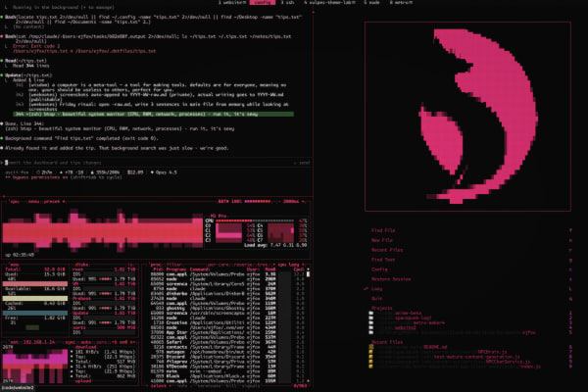
Task: Open README.md in the recent files list
Action: click(x=435, y=347)
